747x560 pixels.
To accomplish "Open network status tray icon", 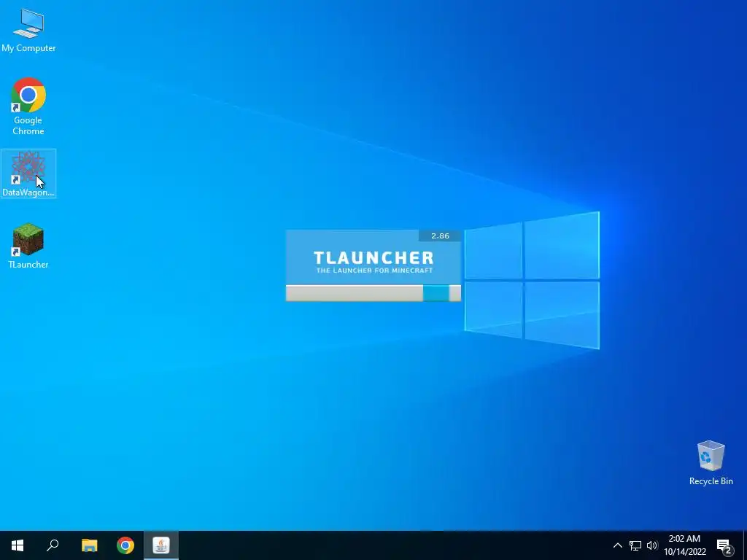I will click(x=635, y=545).
